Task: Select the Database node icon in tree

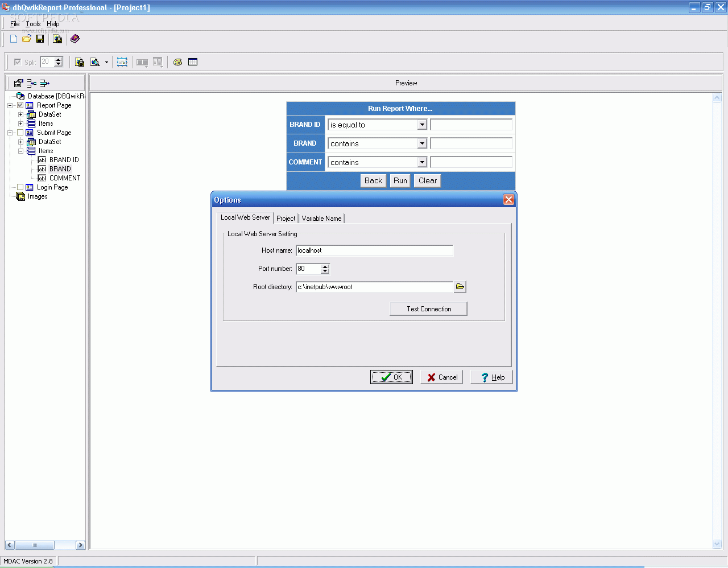Action: coord(20,96)
